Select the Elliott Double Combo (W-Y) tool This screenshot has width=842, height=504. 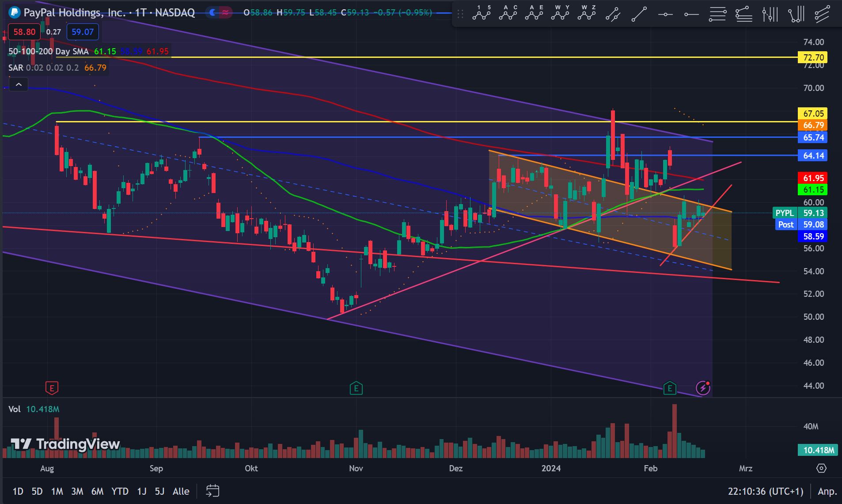click(x=560, y=14)
